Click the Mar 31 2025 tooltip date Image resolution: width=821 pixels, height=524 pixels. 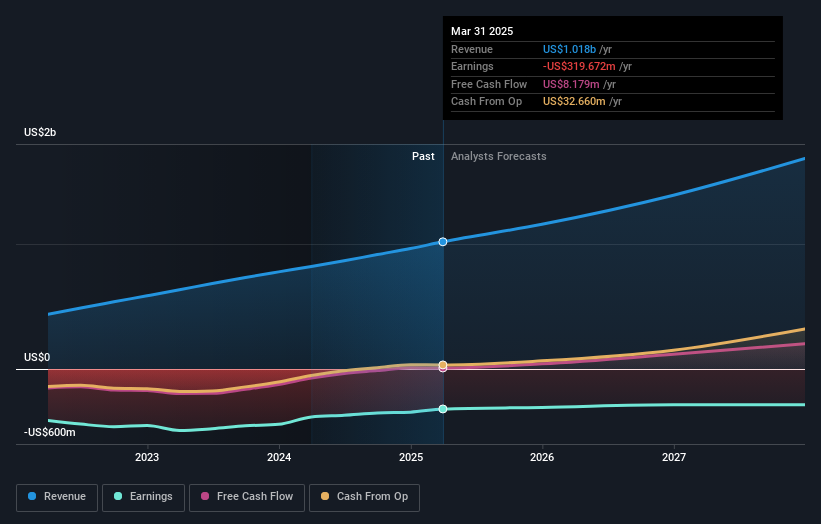pos(482,31)
